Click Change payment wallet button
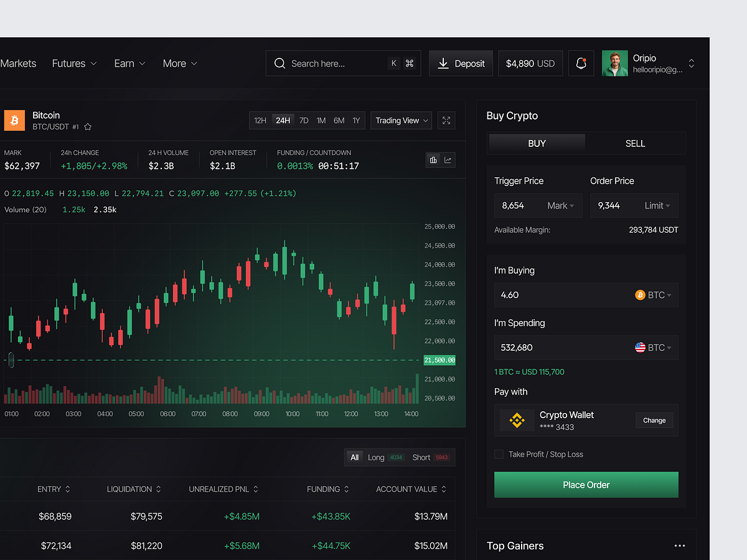The height and width of the screenshot is (560, 747). 654,421
